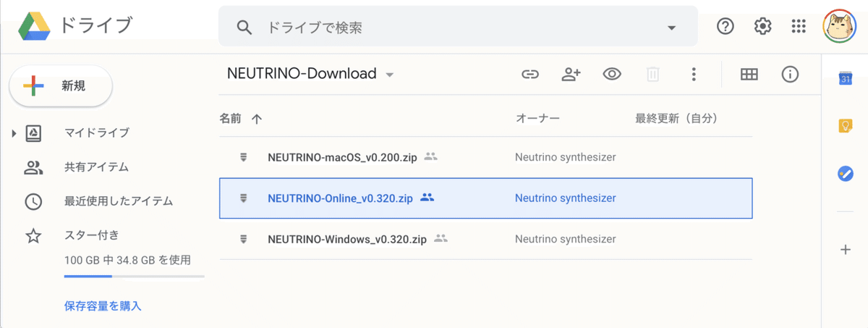Open the Google Tasks side panel icon
Screen dimensions: 868x328
(845, 174)
